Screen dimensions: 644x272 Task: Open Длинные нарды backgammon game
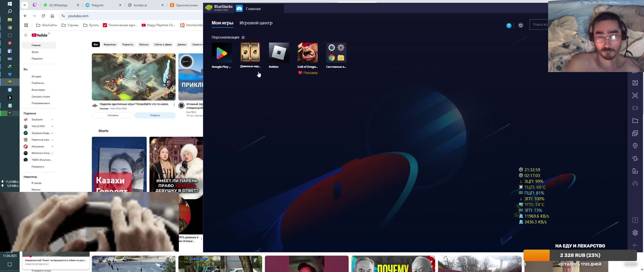250,52
